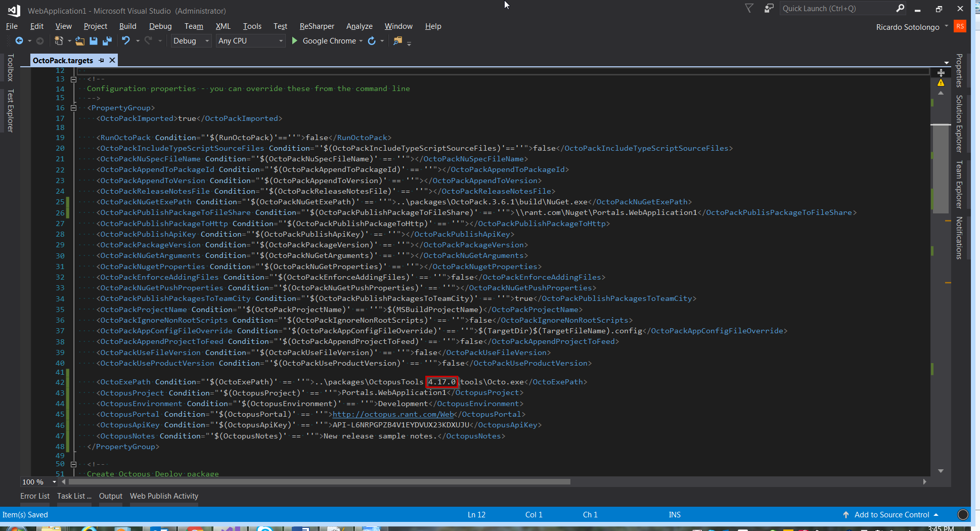Click the notifications filter flag icon
Image resolution: width=980 pixels, height=531 pixels.
click(749, 8)
